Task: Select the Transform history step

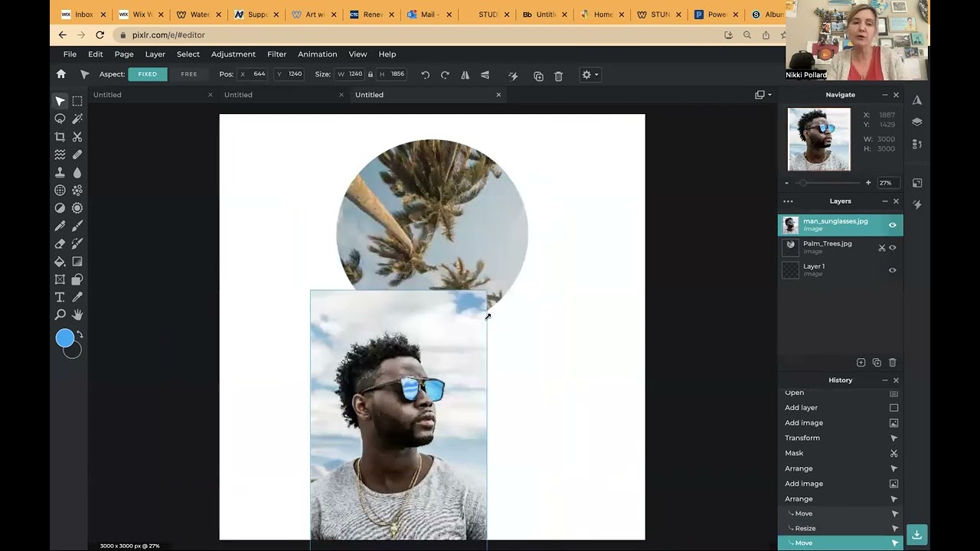Action: [x=841, y=438]
